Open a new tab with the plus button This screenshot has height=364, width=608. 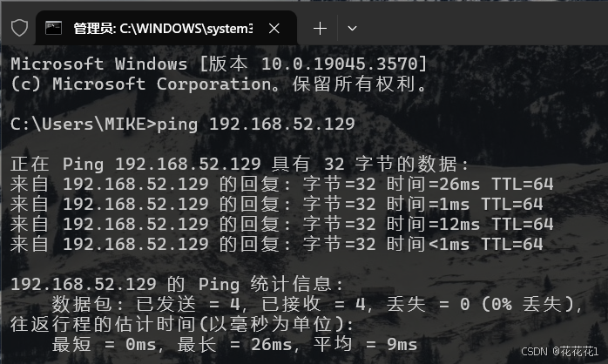[x=320, y=28]
